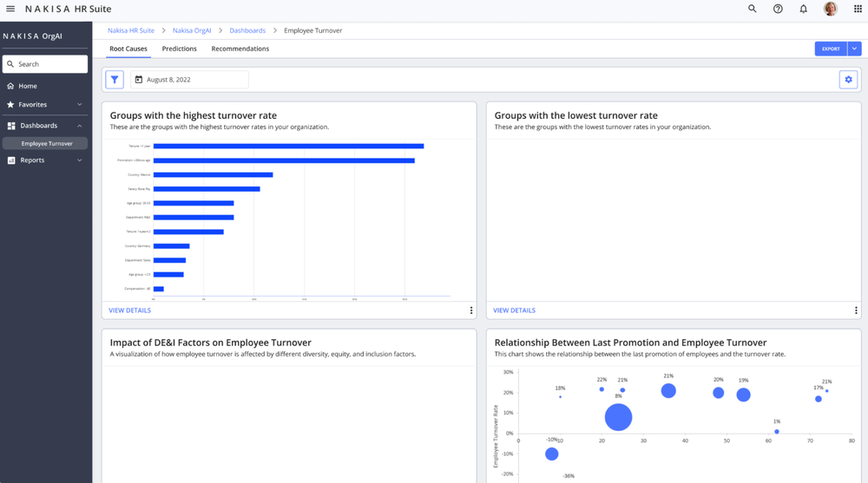Click the Reports chart icon in sidebar
This screenshot has width=868, height=483.
11,160
